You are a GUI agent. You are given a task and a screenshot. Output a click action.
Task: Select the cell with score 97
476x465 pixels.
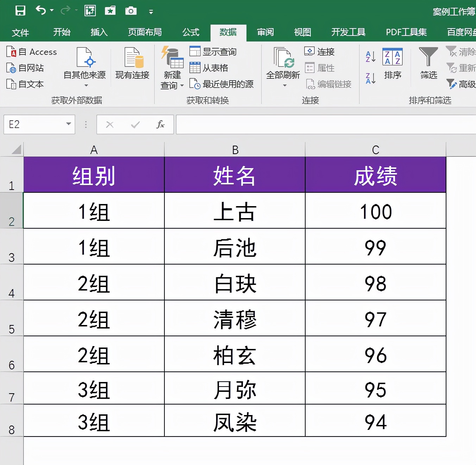tap(376, 318)
